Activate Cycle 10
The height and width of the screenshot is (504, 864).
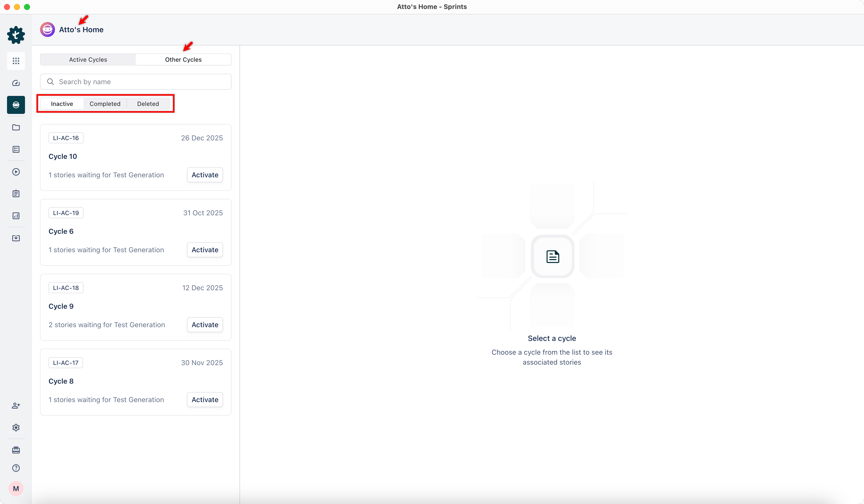point(205,175)
